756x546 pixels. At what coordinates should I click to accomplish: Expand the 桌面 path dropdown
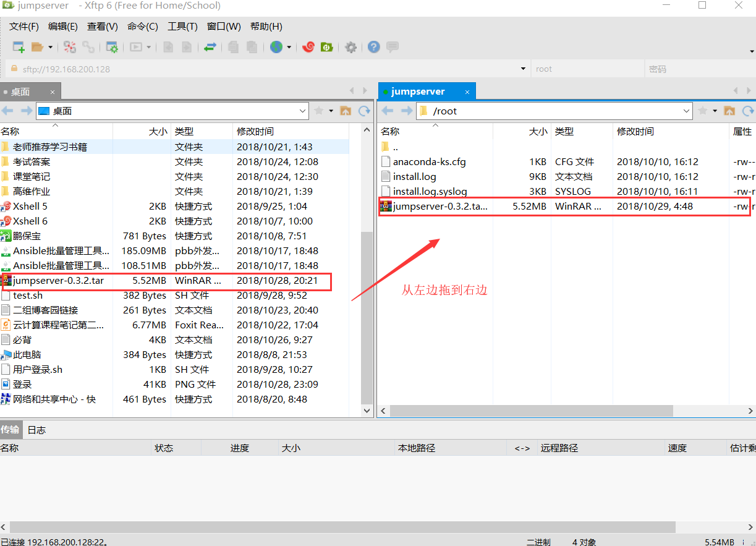click(303, 111)
